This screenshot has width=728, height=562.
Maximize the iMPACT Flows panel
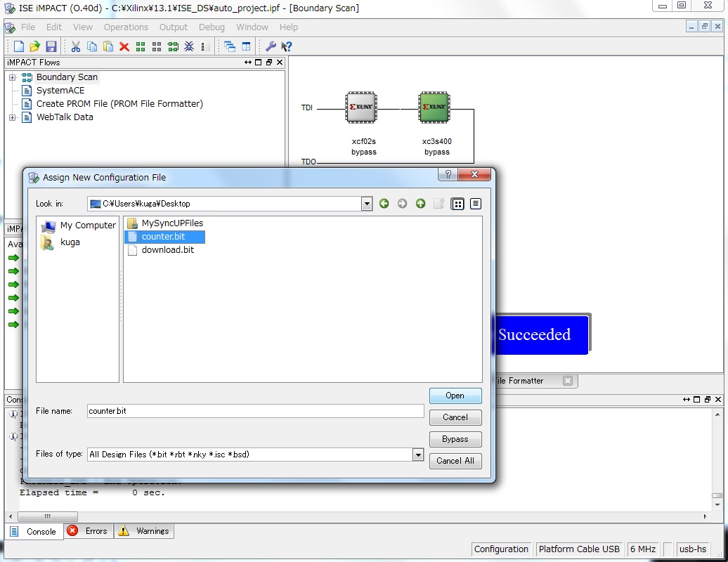click(x=258, y=63)
